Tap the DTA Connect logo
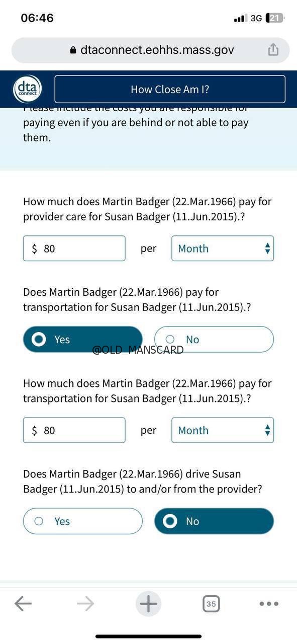This screenshot has width=297, height=644. [27, 89]
